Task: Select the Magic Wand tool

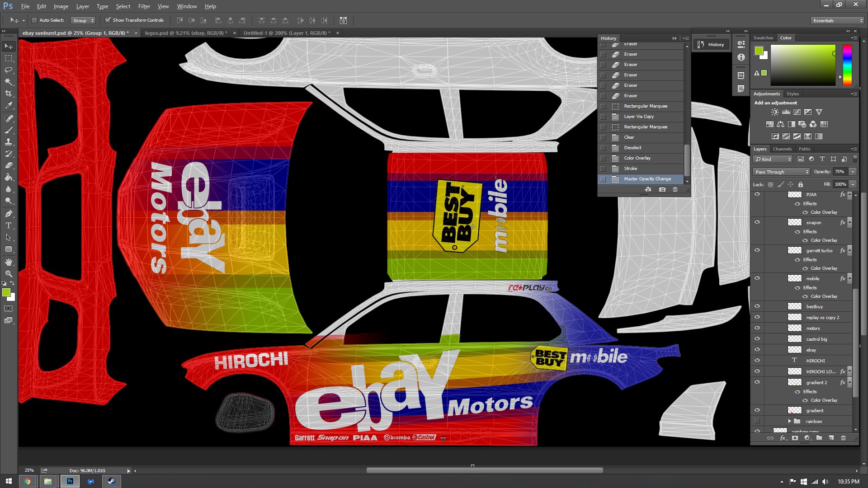Action: pos(9,82)
